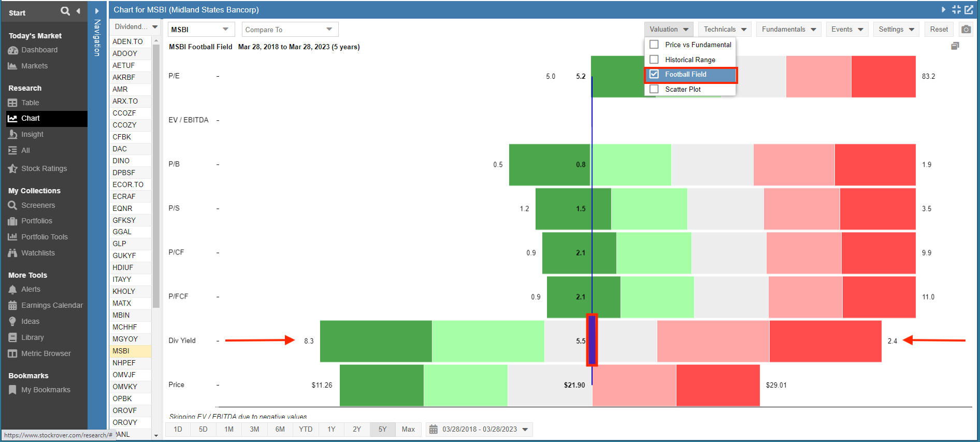The width and height of the screenshot is (980, 442).
Task: Click the Div Yield purple marker
Action: coord(592,340)
